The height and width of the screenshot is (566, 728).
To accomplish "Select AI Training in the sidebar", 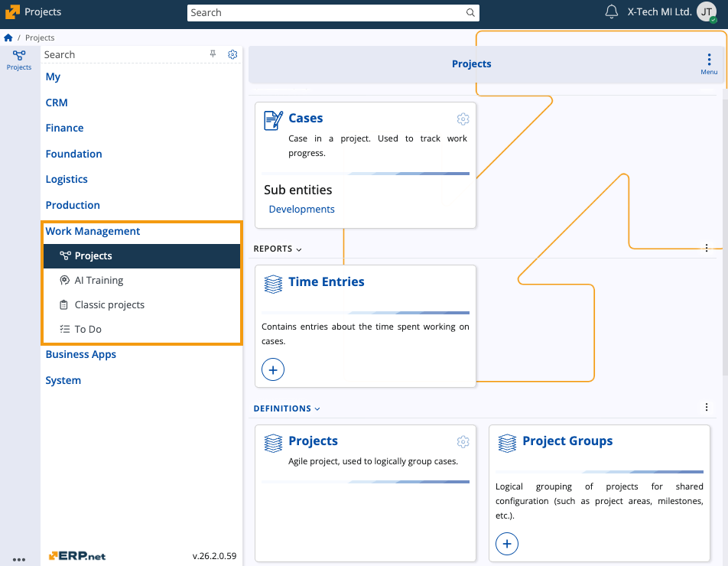I will coord(99,281).
